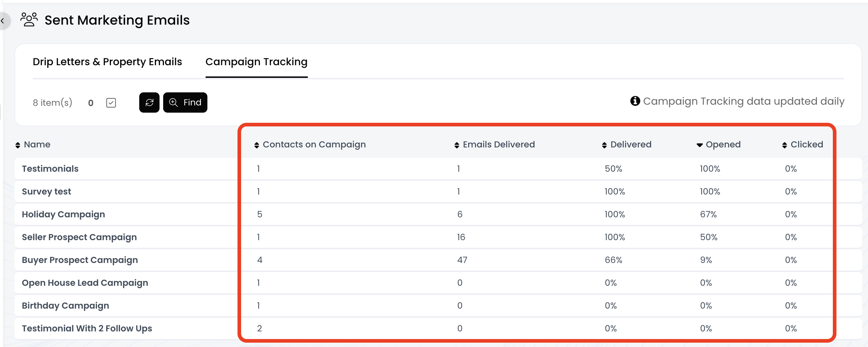Collapse sidebar with the back chevron
Screen dimensions: 868x347
[3, 21]
